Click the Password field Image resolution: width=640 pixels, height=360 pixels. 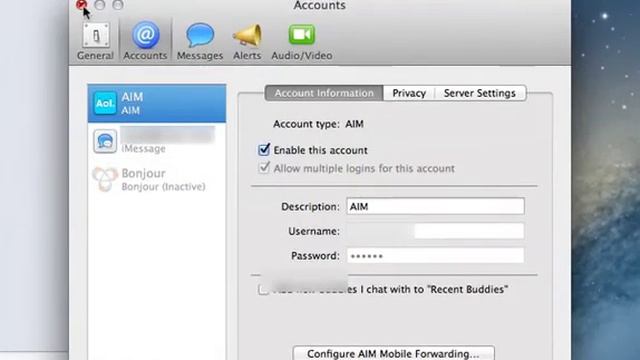click(x=436, y=256)
